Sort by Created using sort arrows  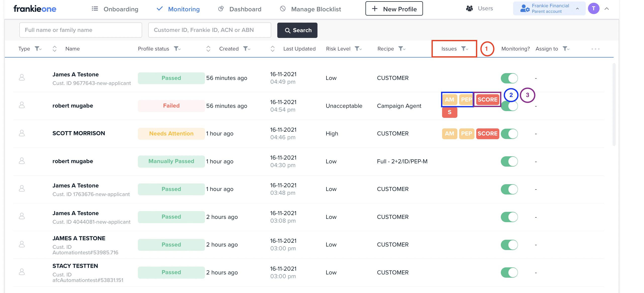point(208,49)
